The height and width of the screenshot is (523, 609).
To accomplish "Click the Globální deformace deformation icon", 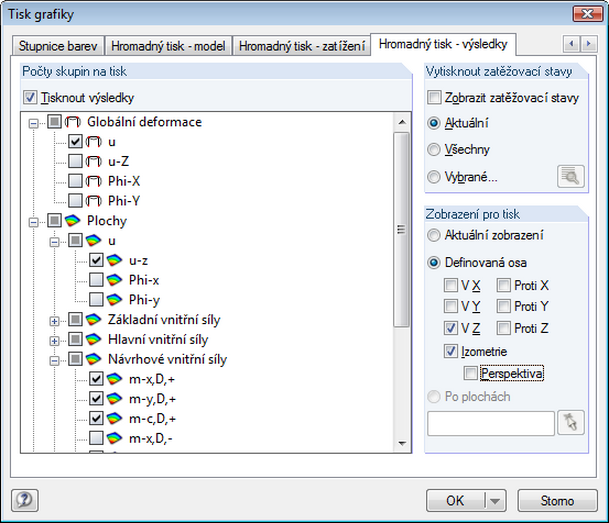I will tap(73, 122).
